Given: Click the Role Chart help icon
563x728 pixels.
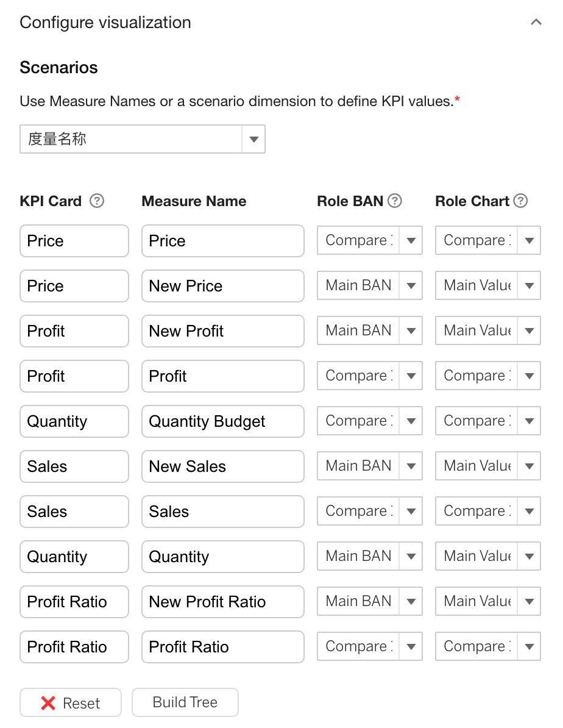Looking at the screenshot, I should (x=521, y=201).
